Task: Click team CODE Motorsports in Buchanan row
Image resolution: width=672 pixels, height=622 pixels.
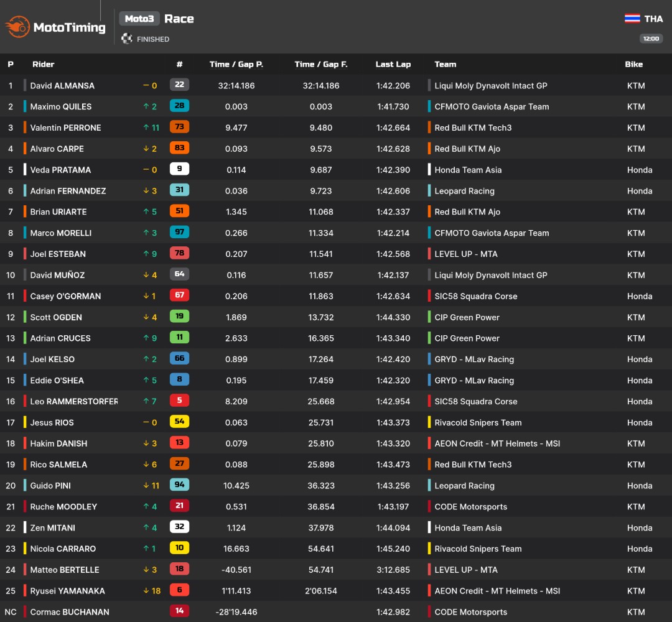Action: [x=470, y=612]
